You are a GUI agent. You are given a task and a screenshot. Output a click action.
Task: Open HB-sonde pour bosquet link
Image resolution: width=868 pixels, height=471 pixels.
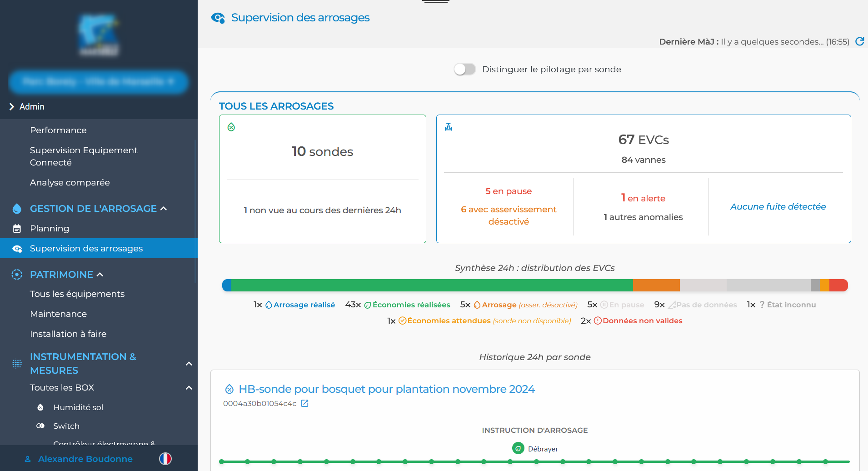386,389
